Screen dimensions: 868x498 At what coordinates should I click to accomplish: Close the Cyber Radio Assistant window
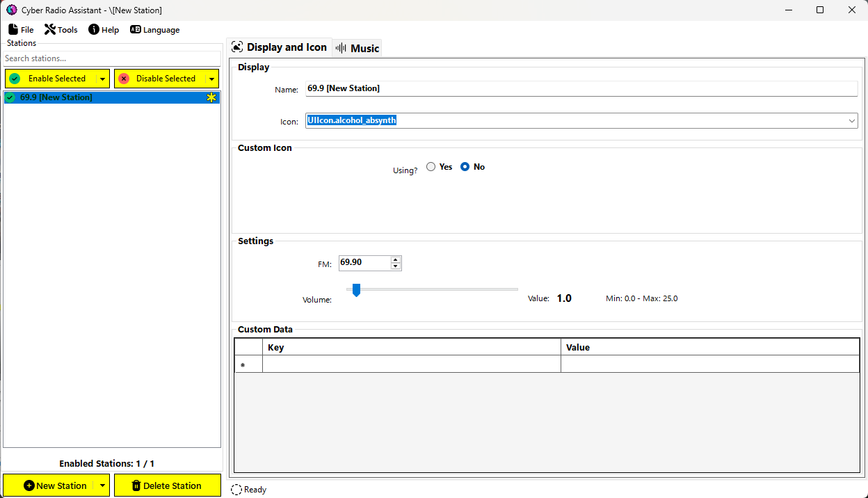[x=852, y=10]
